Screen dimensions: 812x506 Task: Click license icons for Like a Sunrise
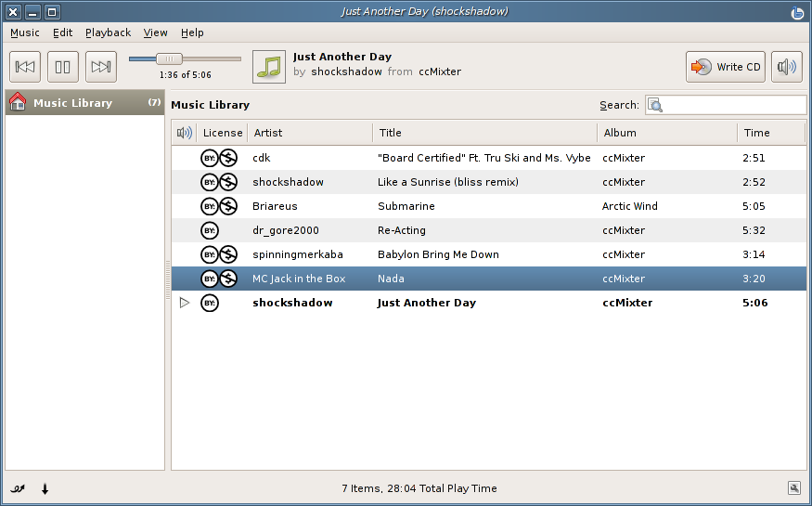219,182
